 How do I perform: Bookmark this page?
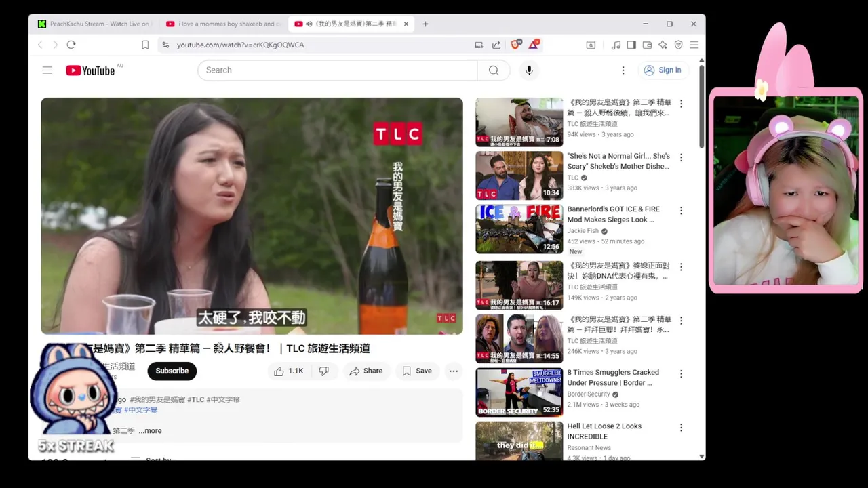[145, 45]
